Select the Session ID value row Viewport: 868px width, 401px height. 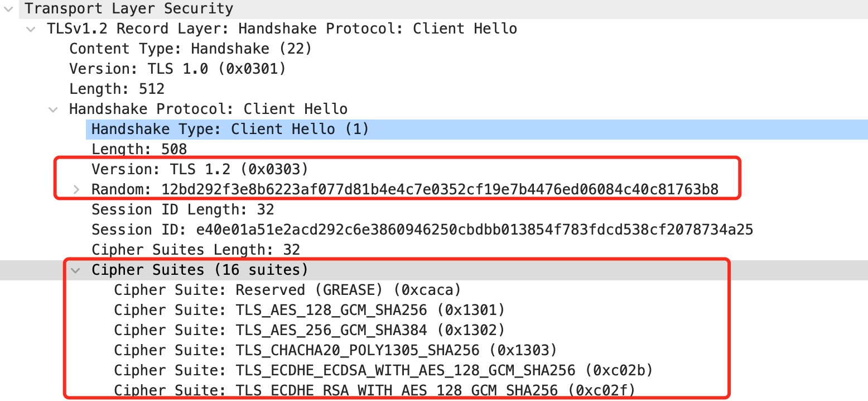[422, 230]
